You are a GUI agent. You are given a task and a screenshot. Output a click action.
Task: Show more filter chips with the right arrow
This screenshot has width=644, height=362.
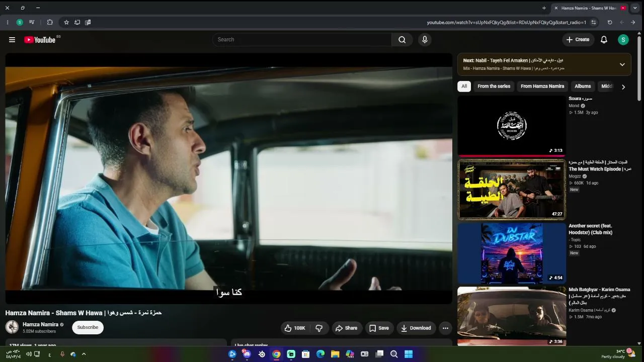(623, 86)
